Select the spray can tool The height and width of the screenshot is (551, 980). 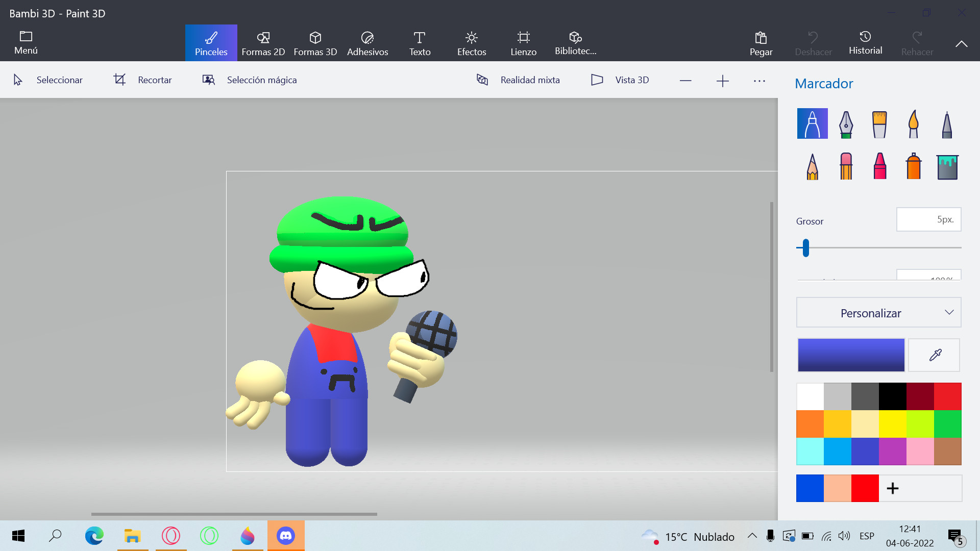(x=913, y=166)
